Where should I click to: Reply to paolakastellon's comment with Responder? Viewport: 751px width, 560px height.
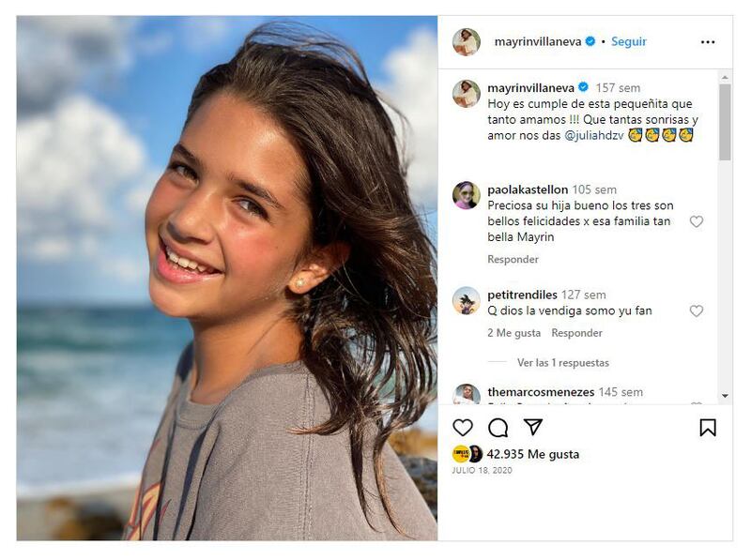(x=513, y=260)
